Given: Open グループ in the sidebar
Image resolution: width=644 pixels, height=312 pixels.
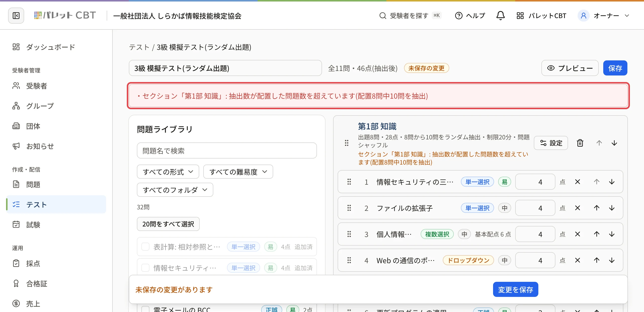Looking at the screenshot, I should (x=56, y=106).
